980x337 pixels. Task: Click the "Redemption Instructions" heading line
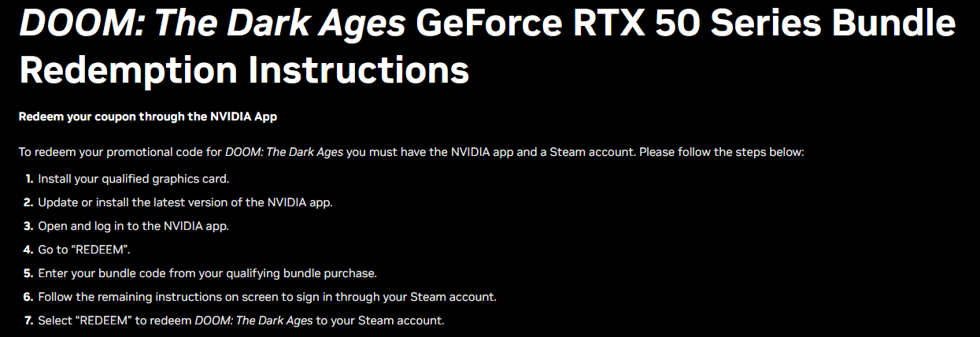(x=244, y=70)
